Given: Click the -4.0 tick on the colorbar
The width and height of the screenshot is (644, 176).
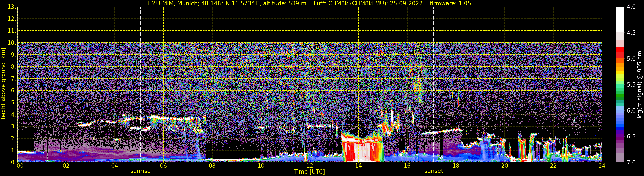Looking at the screenshot, I should coord(630,7).
